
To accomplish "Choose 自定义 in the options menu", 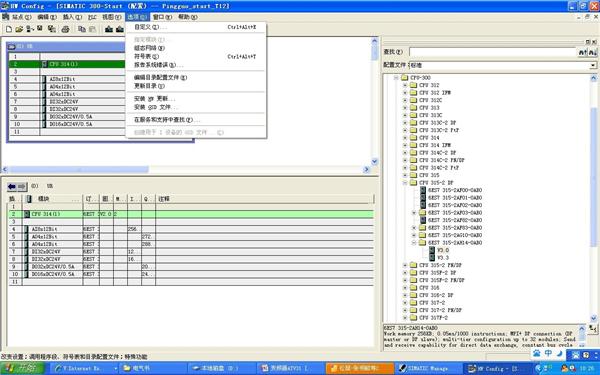I will click(x=196, y=27).
